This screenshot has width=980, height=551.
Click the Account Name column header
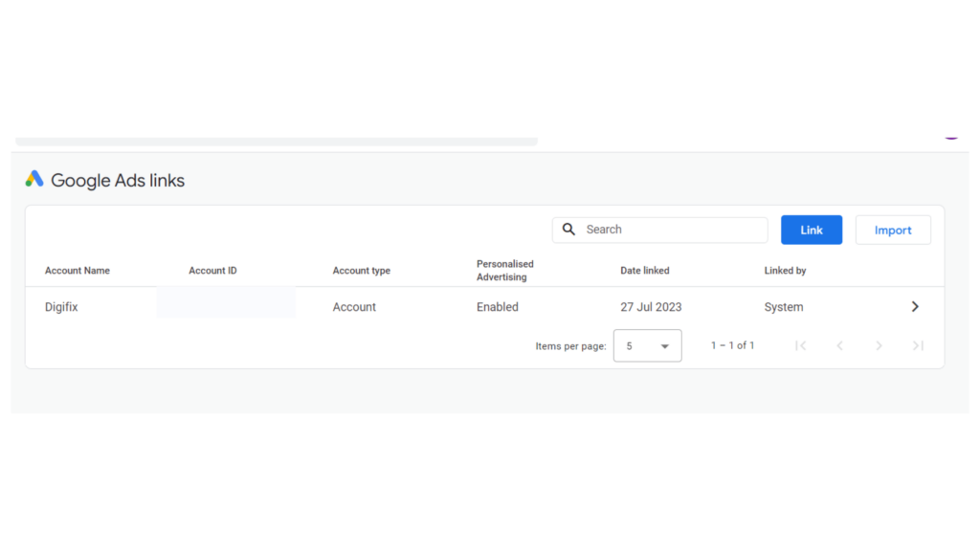pyautogui.click(x=78, y=271)
